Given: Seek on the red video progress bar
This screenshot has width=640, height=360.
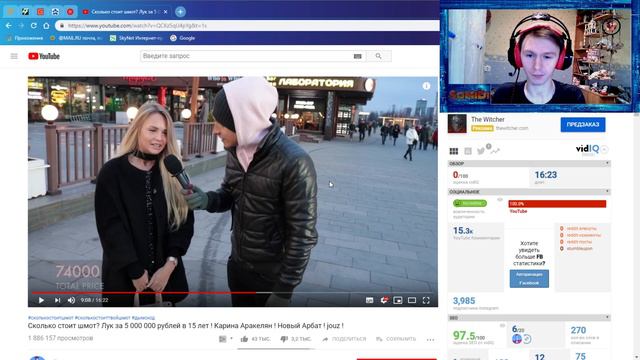Looking at the screenshot, I should click(233, 293).
